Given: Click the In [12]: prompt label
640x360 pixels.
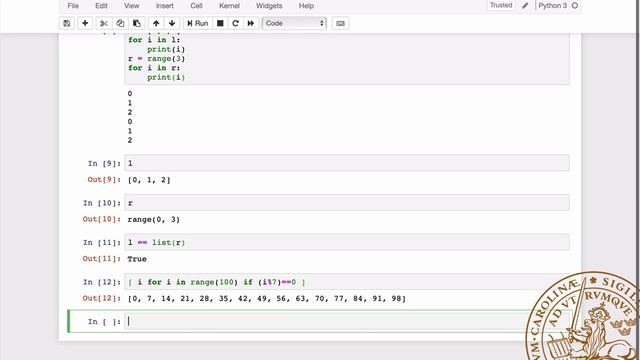Looking at the screenshot, I should click(102, 282).
